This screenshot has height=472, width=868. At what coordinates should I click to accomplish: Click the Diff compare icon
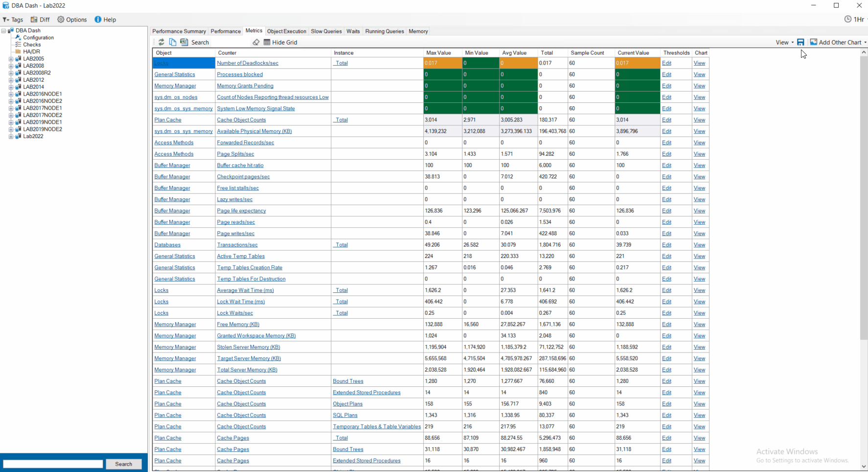pyautogui.click(x=34, y=20)
